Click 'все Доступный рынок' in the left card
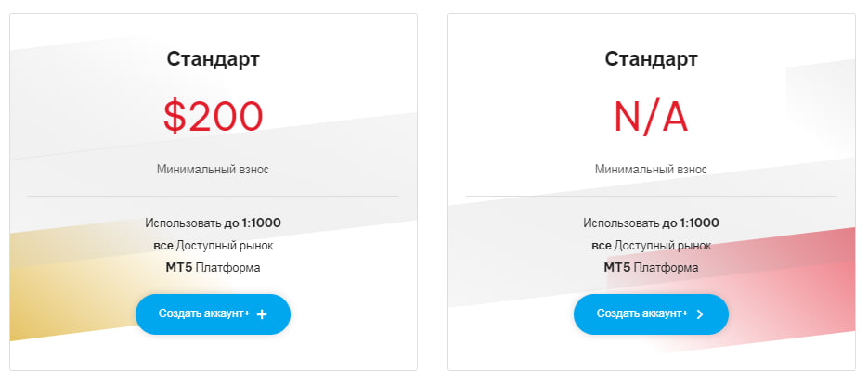Image resolution: width=868 pixels, height=383 pixels. [x=214, y=246]
